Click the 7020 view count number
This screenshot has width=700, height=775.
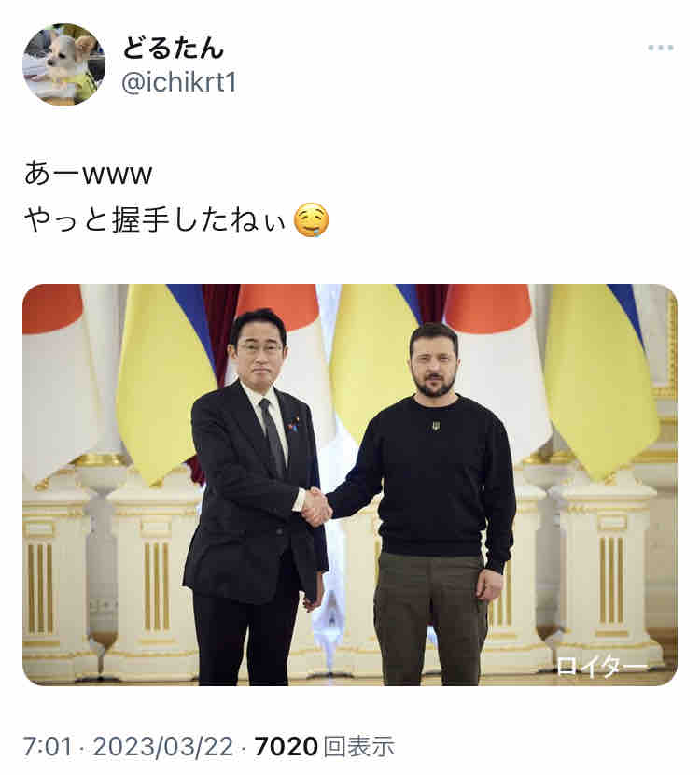286,746
